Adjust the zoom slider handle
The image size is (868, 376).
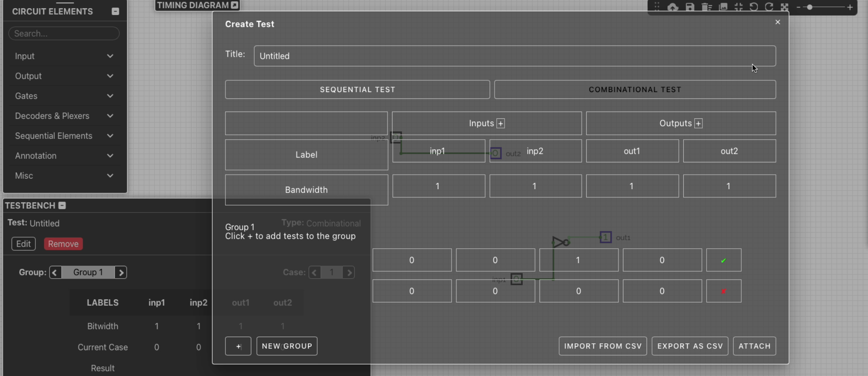click(x=810, y=7)
